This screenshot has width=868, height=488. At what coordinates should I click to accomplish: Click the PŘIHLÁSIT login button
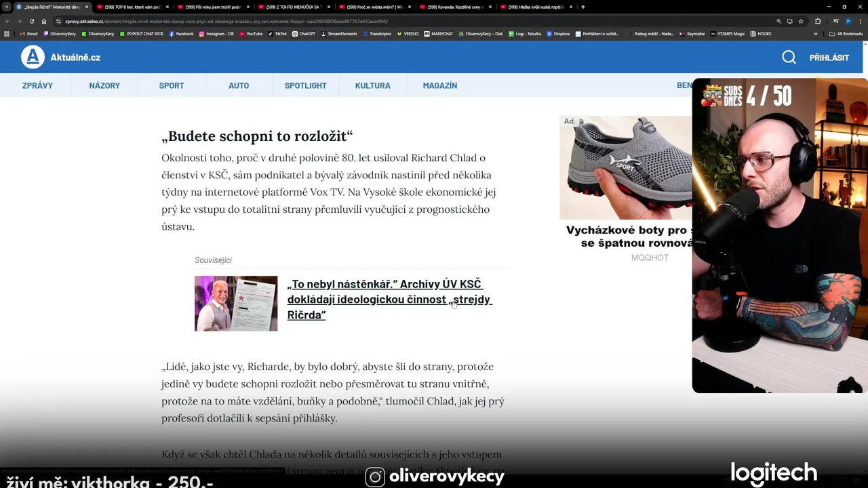829,58
